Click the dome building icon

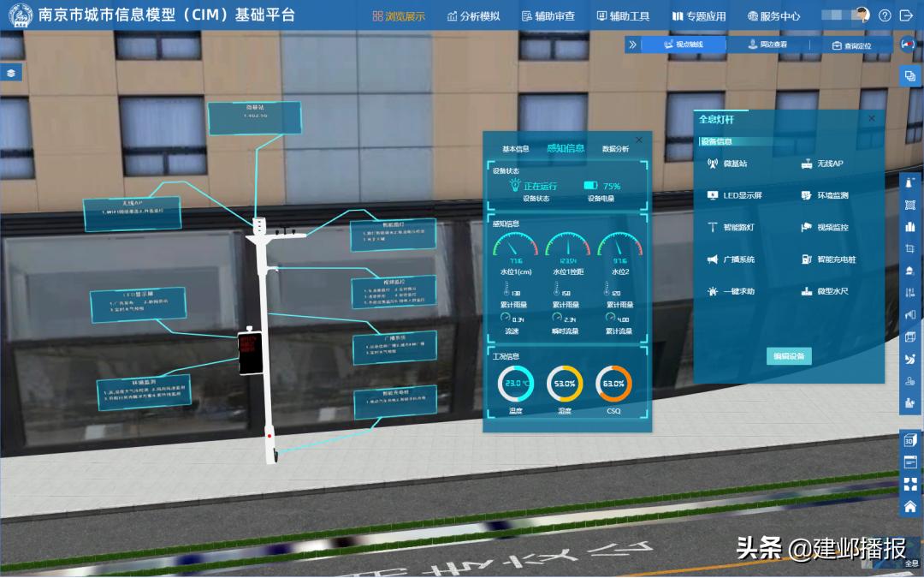[x=909, y=271]
